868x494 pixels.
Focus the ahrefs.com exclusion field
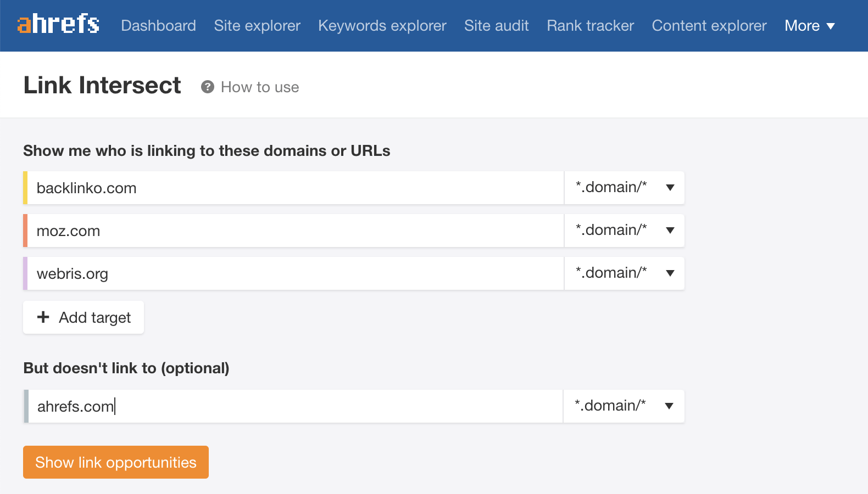[296, 406]
